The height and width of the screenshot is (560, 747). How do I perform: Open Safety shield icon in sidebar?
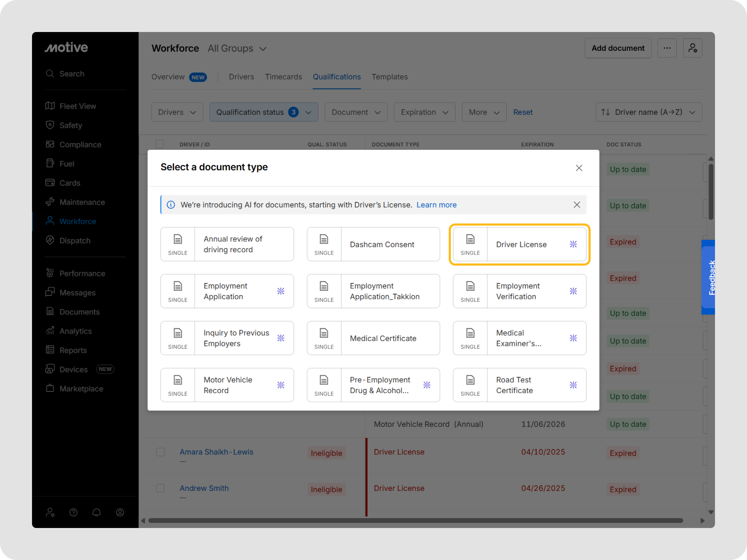pyautogui.click(x=50, y=125)
